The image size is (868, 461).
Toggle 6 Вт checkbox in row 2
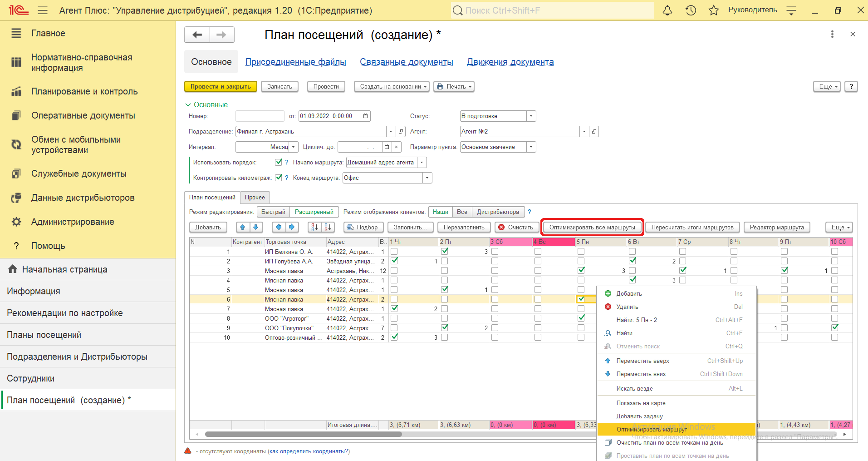click(633, 261)
